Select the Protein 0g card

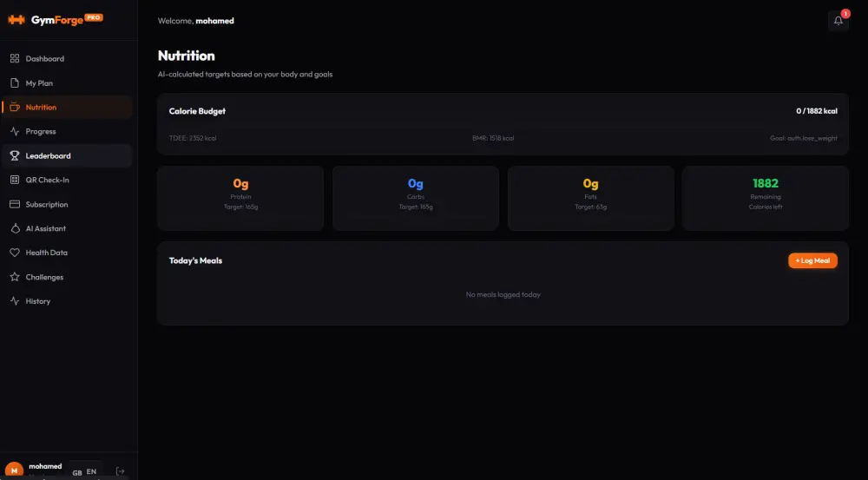pos(240,198)
